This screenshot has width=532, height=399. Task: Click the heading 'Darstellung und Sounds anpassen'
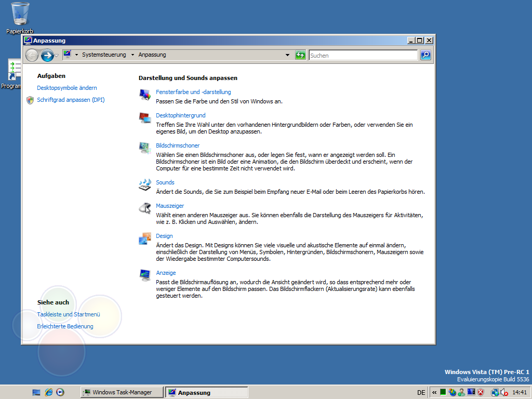point(188,78)
